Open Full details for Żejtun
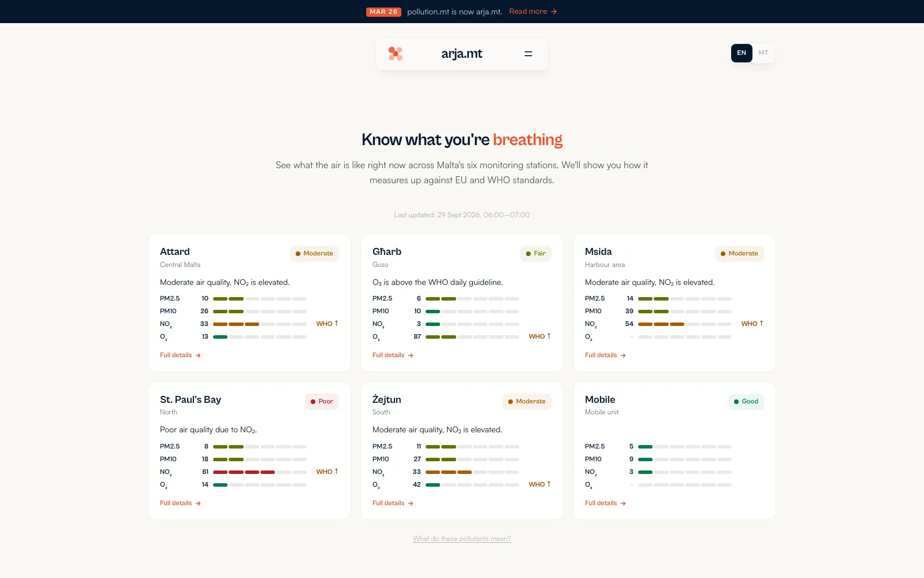The height and width of the screenshot is (578, 924). pos(393,503)
